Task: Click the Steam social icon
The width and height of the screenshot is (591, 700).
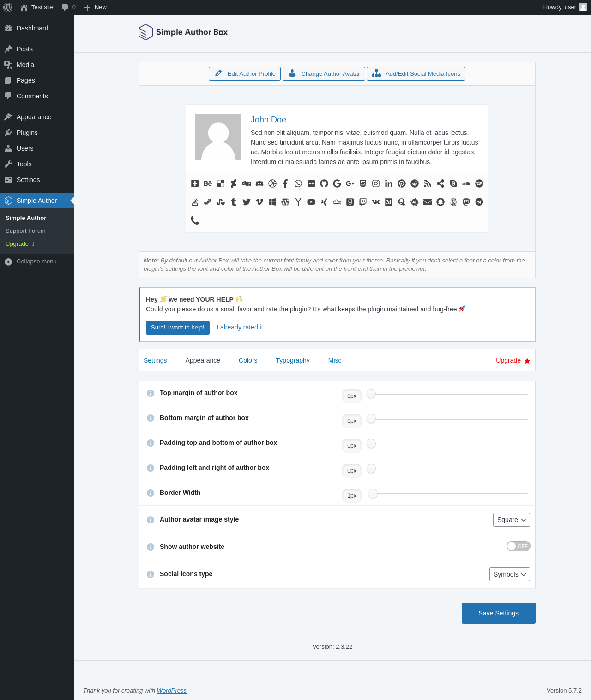Action: (x=208, y=202)
